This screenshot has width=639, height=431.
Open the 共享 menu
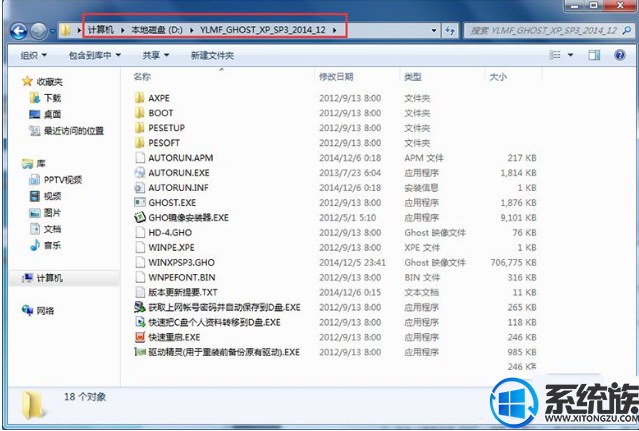pyautogui.click(x=156, y=55)
